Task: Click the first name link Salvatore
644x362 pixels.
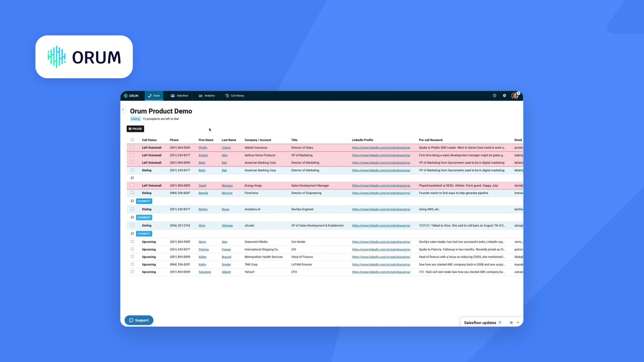Action: click(x=205, y=272)
